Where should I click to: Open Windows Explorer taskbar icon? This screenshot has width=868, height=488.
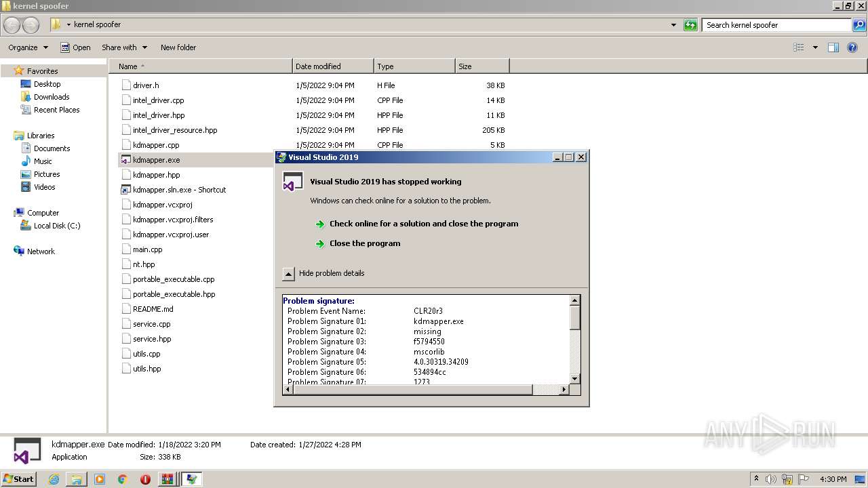point(77,479)
